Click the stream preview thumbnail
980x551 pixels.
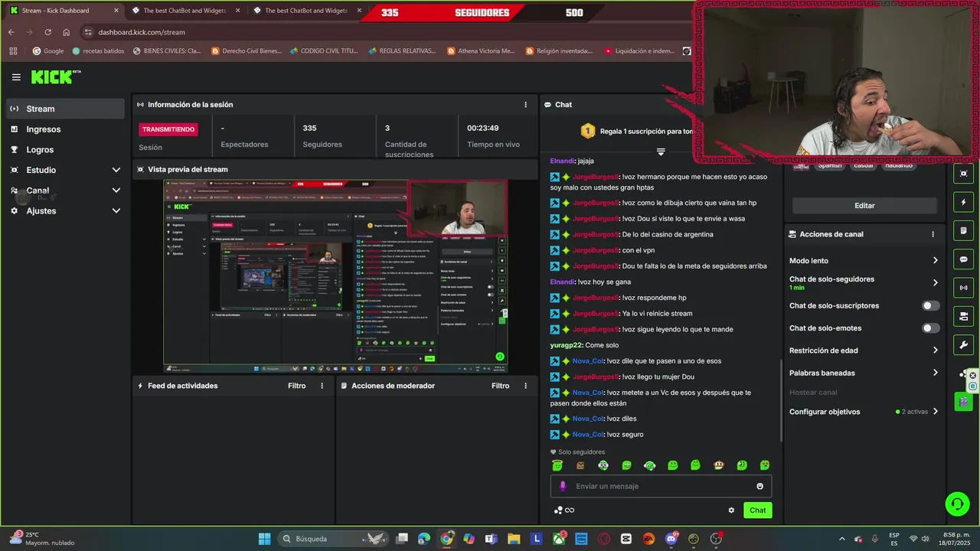tap(335, 276)
